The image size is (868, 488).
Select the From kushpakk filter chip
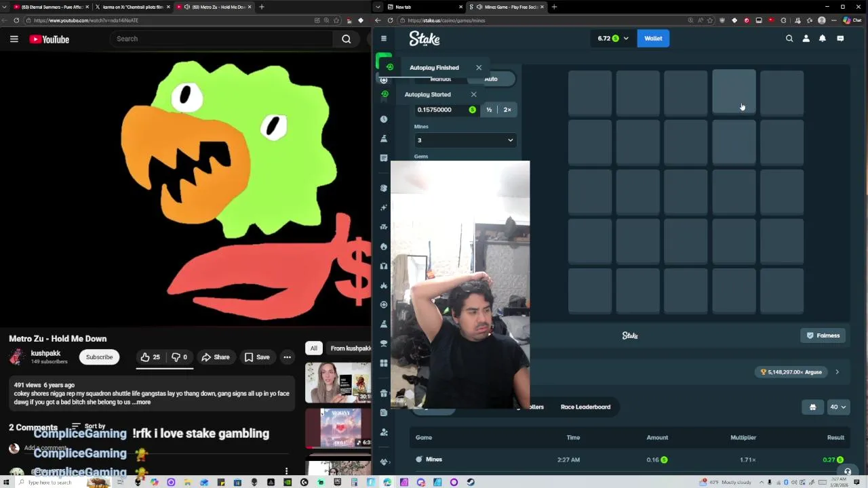click(x=350, y=348)
